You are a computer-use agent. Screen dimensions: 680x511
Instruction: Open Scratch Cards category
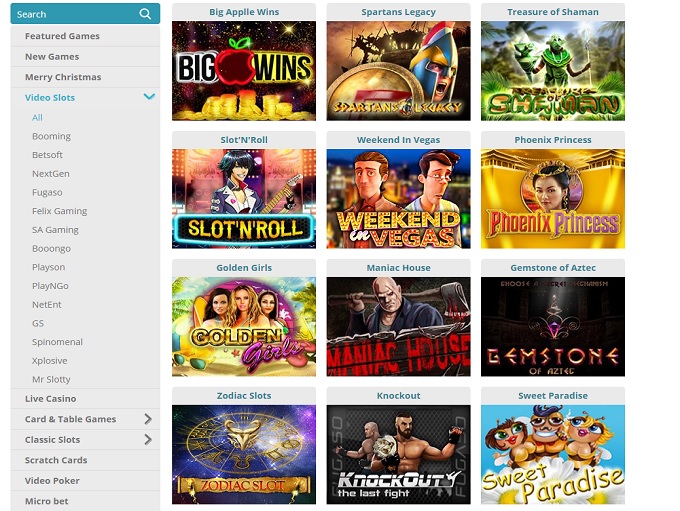click(x=56, y=460)
